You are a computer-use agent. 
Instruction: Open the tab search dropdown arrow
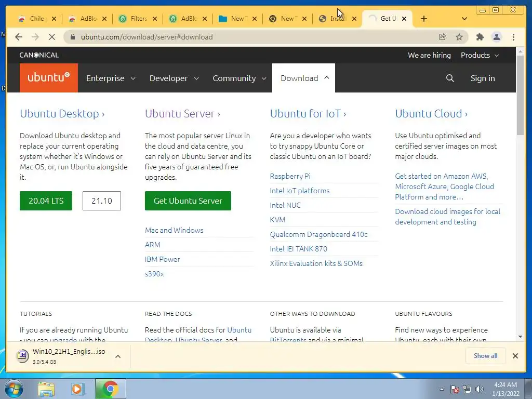[464, 19]
